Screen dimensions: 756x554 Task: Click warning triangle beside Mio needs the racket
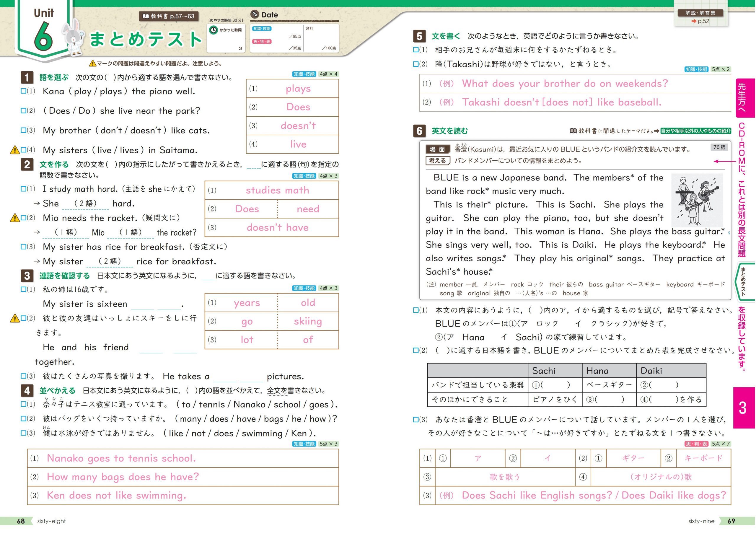pyautogui.click(x=15, y=218)
